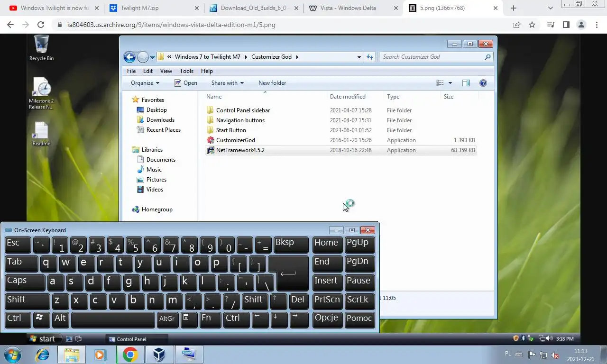The height and width of the screenshot is (364, 607).
Task: Click the Bksp key on On-Screen Keyboard
Action: 291,245
